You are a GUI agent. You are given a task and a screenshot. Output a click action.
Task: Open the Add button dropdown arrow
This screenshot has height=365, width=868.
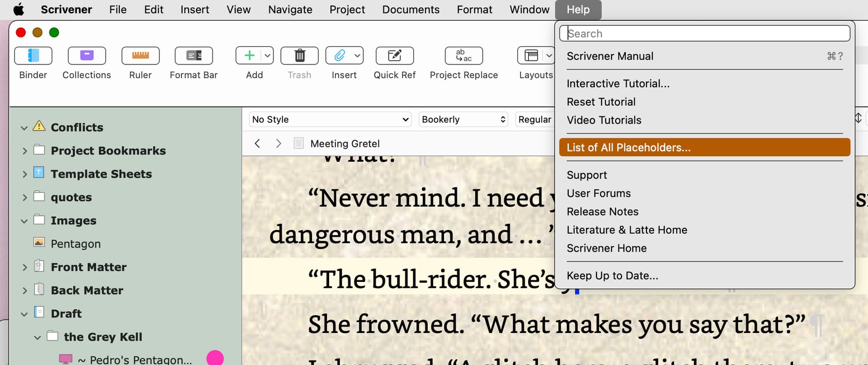pyautogui.click(x=268, y=56)
